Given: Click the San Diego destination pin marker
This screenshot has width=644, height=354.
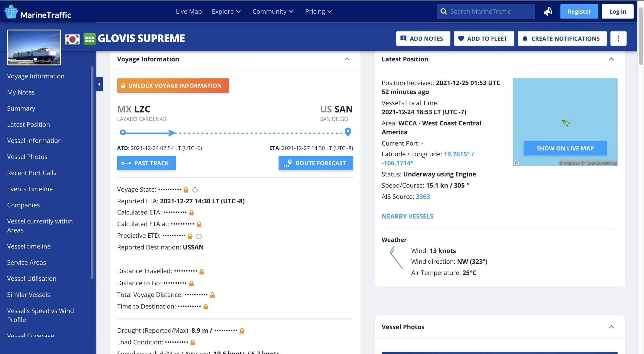Looking at the screenshot, I should pyautogui.click(x=348, y=132).
